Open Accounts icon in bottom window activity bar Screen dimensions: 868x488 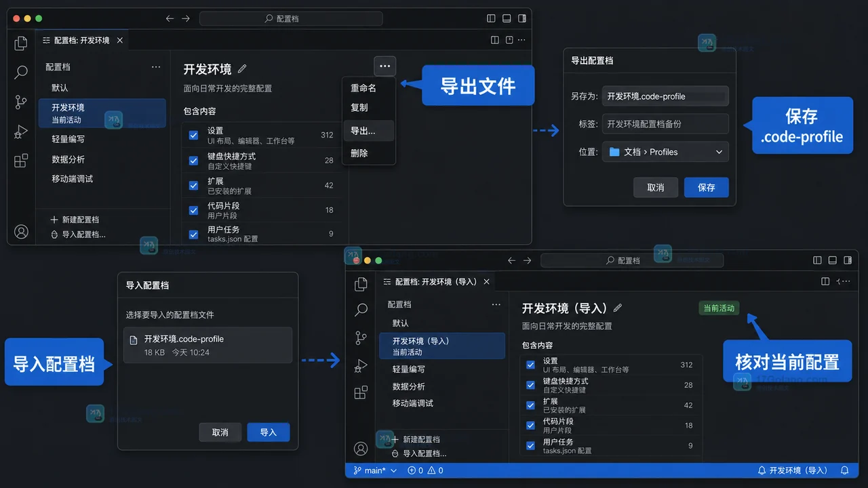click(x=361, y=449)
